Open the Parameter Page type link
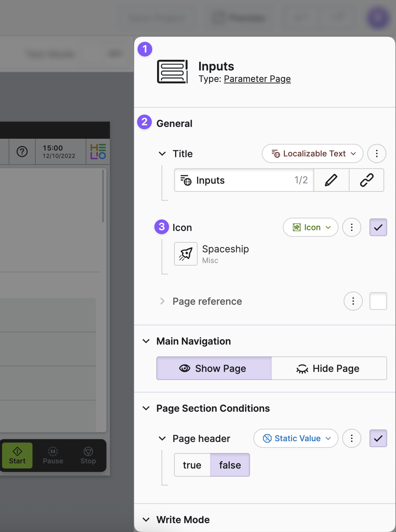The image size is (396, 532). coord(257,79)
